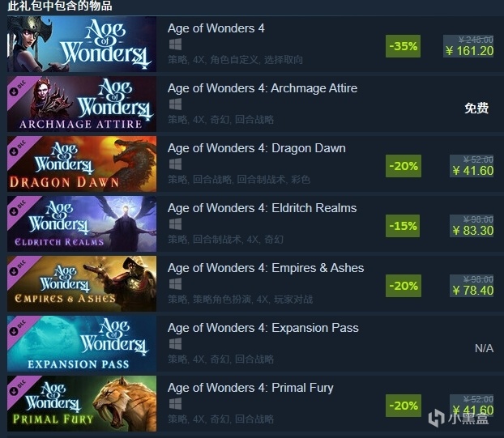This screenshot has width=504, height=438.
Task: Click Windows platform icon for Archmage Attire
Action: click(x=175, y=104)
